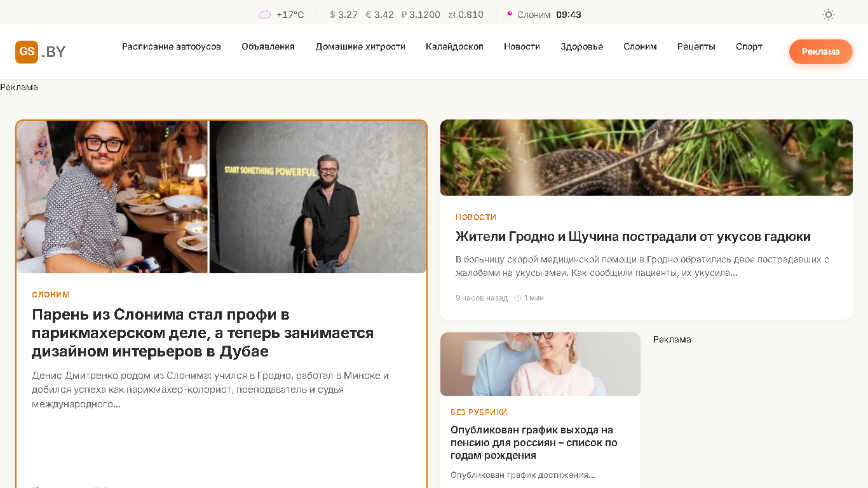Open the Рецепты section
868x488 pixels.
coord(696,46)
